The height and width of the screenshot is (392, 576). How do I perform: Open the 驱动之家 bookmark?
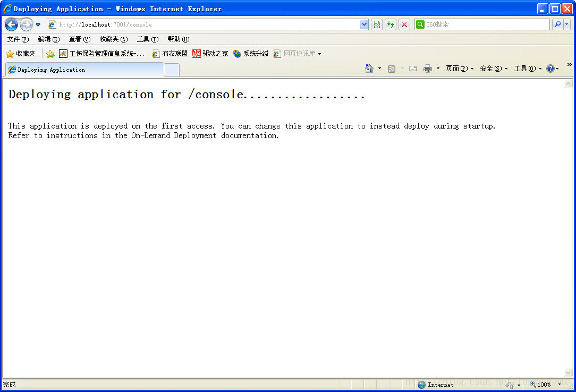tap(210, 54)
